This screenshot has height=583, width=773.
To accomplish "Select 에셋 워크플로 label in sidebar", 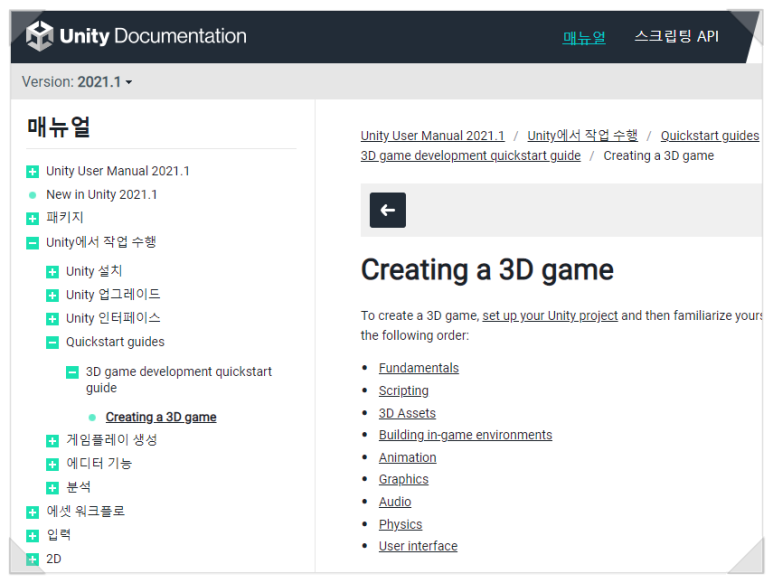I will (86, 511).
